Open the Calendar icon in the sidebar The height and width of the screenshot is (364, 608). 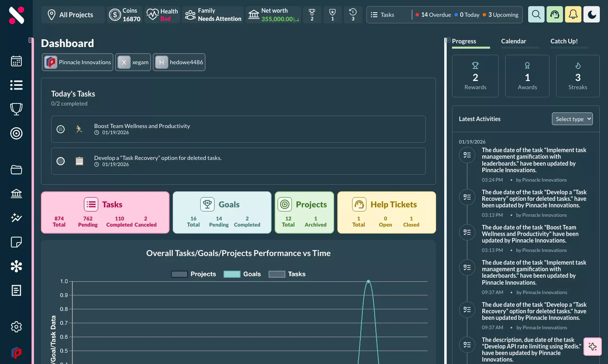click(16, 61)
